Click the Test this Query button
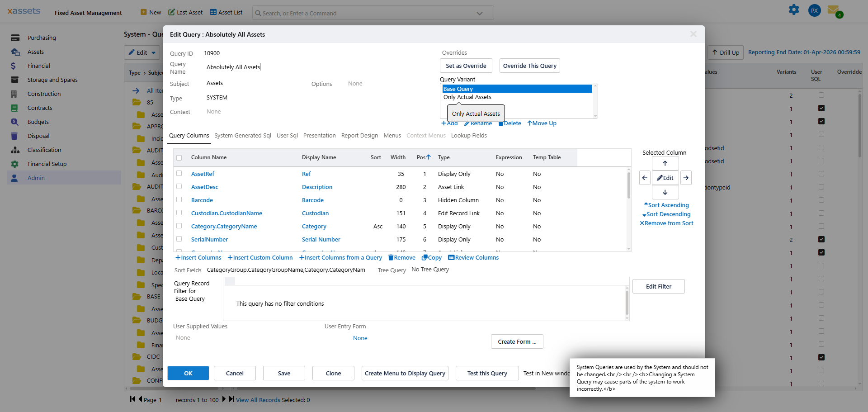Screen dimensions: 868x412 [487, 373]
